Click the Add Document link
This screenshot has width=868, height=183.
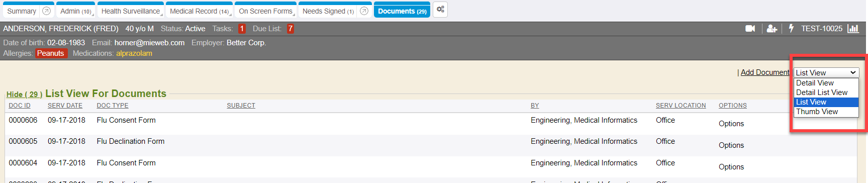coord(765,72)
